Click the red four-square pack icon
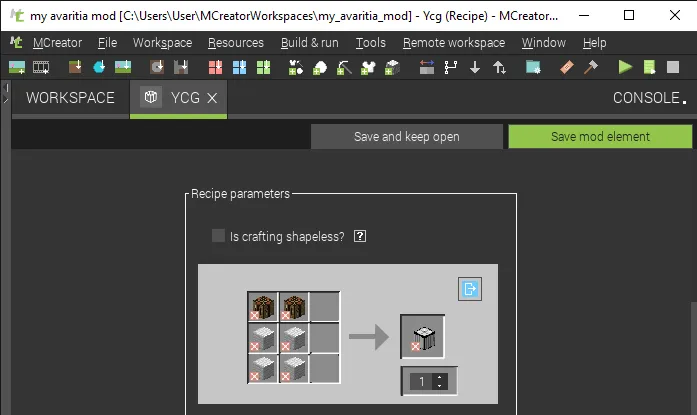Viewport: 697px width, 415px height. pos(216,68)
